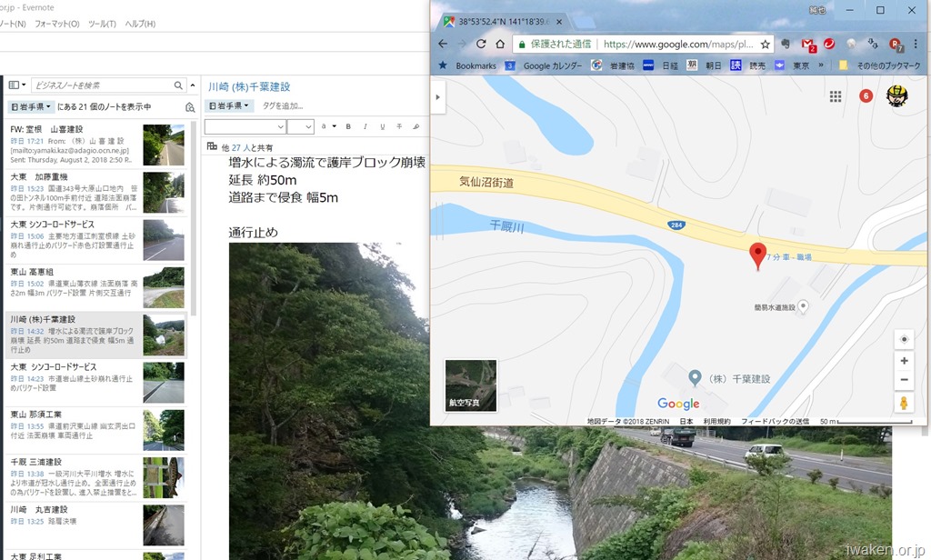Open the note list view options dropdown
Viewport: 931px width, 560px height.
coord(17,85)
